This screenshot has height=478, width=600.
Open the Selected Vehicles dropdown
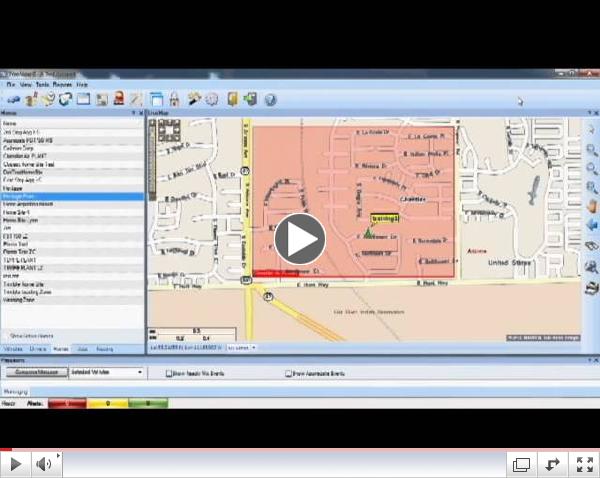(x=140, y=372)
